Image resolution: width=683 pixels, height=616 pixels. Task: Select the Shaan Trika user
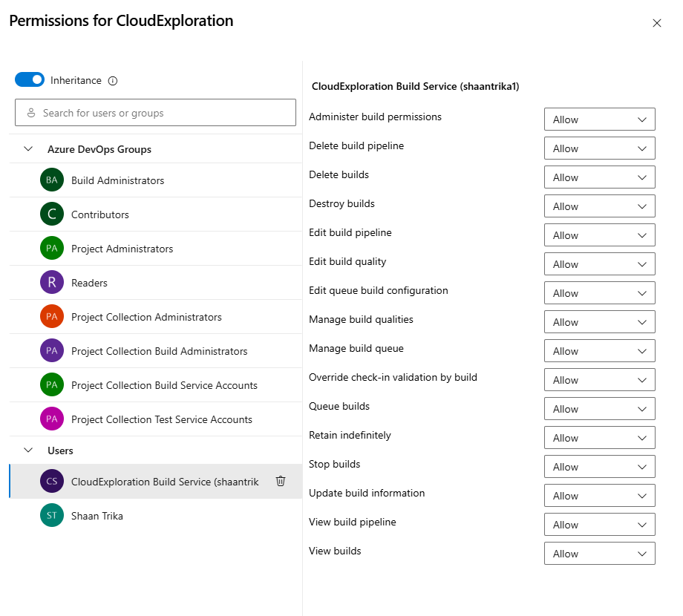pos(156,516)
